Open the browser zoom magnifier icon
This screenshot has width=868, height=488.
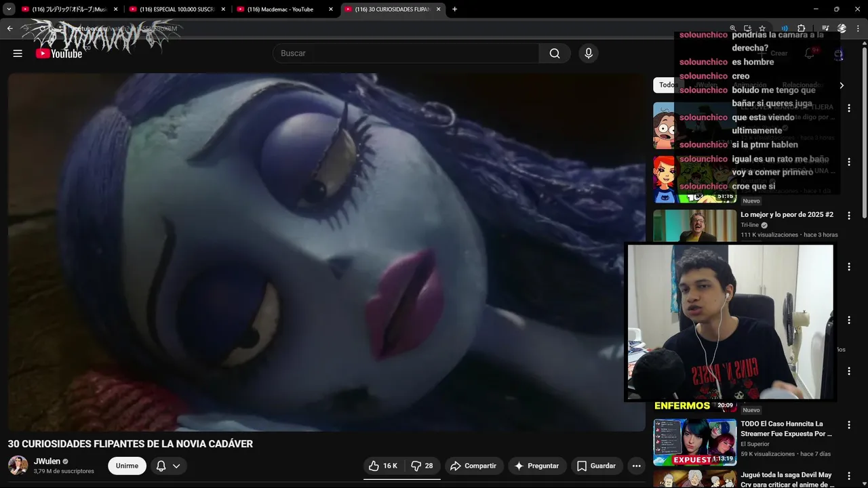[x=732, y=28]
